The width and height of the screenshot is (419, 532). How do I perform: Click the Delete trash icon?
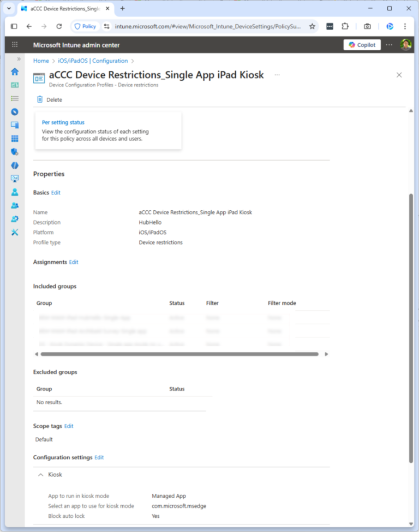[x=40, y=99]
